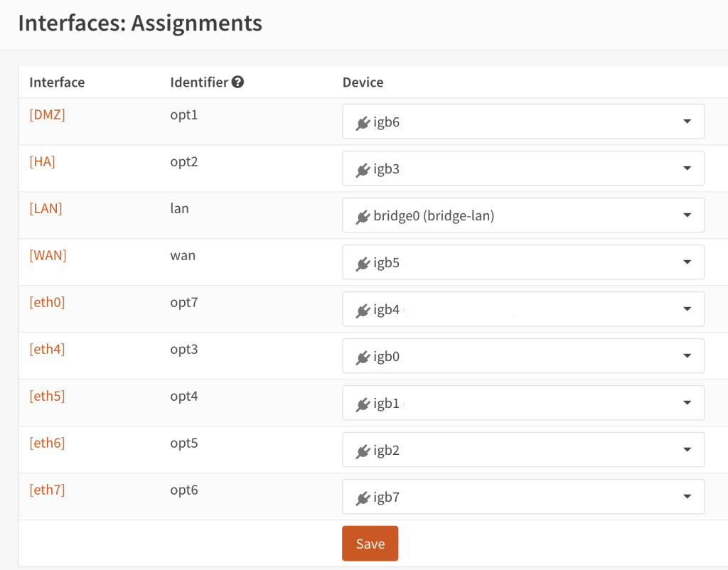Click the plug icon beside igb4
Image resolution: width=728 pixels, height=570 pixels.
[363, 311]
